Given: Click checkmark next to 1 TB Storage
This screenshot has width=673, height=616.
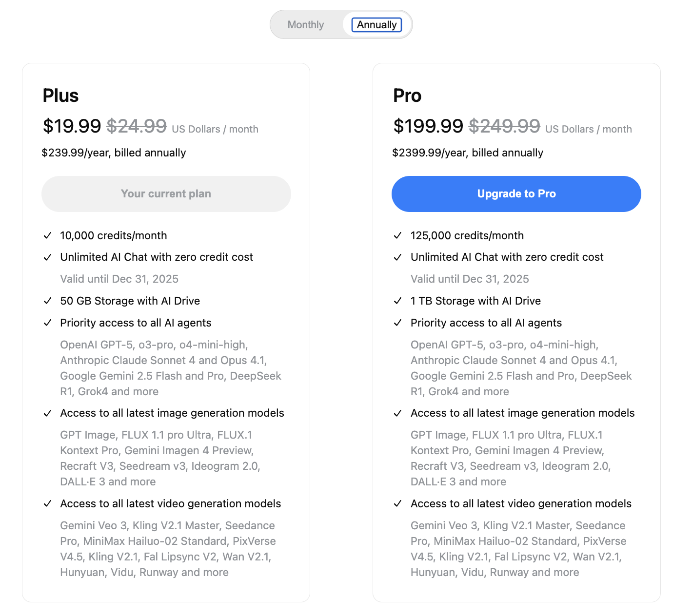Looking at the screenshot, I should (x=397, y=301).
